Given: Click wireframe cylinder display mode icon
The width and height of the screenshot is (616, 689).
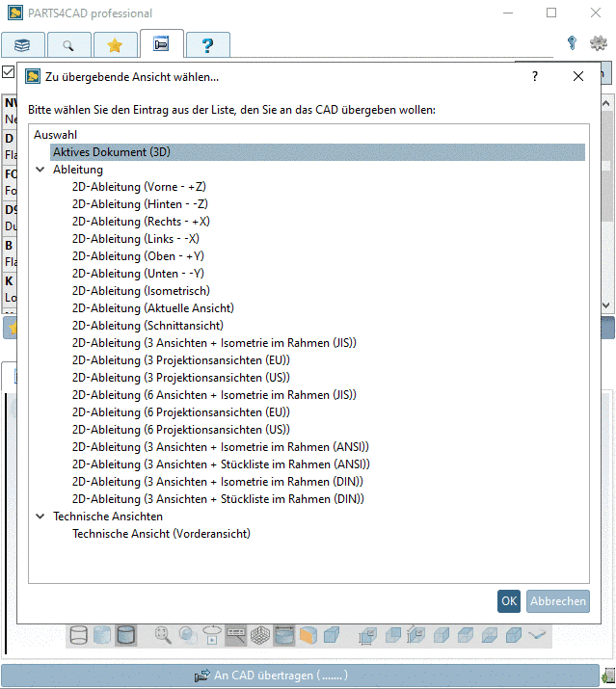Looking at the screenshot, I should pyautogui.click(x=79, y=635).
